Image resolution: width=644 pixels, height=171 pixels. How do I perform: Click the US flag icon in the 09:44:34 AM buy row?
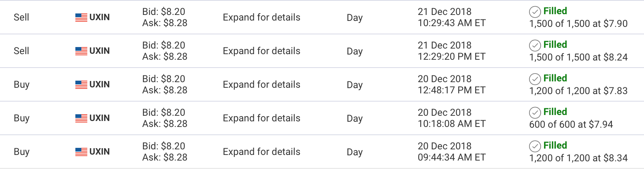(81, 152)
